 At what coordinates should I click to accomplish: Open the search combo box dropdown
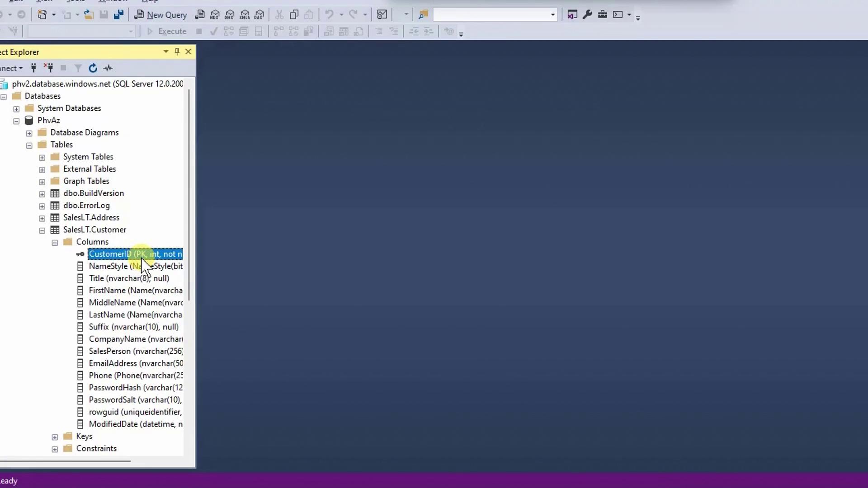[552, 15]
